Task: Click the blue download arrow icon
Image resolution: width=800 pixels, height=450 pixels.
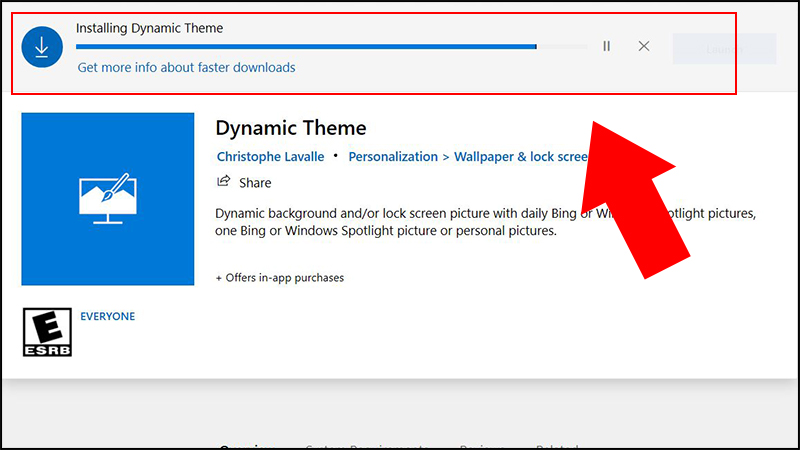Action: [42, 47]
